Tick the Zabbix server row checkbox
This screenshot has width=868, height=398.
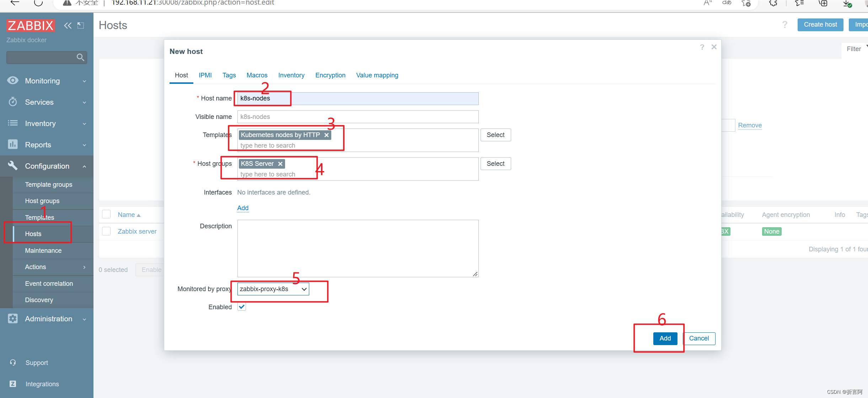coord(106,231)
